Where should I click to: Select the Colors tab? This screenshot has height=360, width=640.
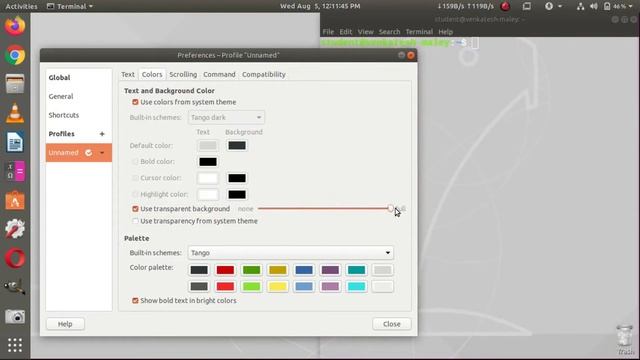[152, 74]
